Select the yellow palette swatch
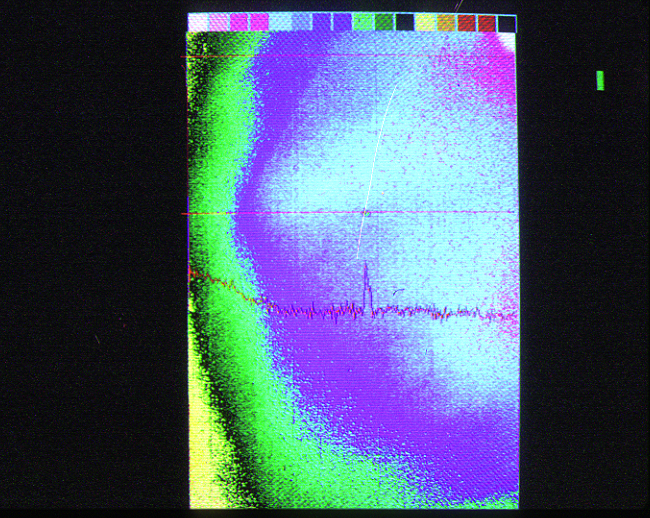The image size is (650, 518). [x=425, y=22]
